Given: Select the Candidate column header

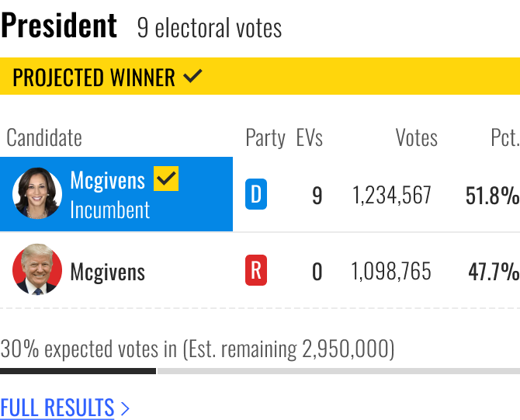Looking at the screenshot, I should point(44,137).
